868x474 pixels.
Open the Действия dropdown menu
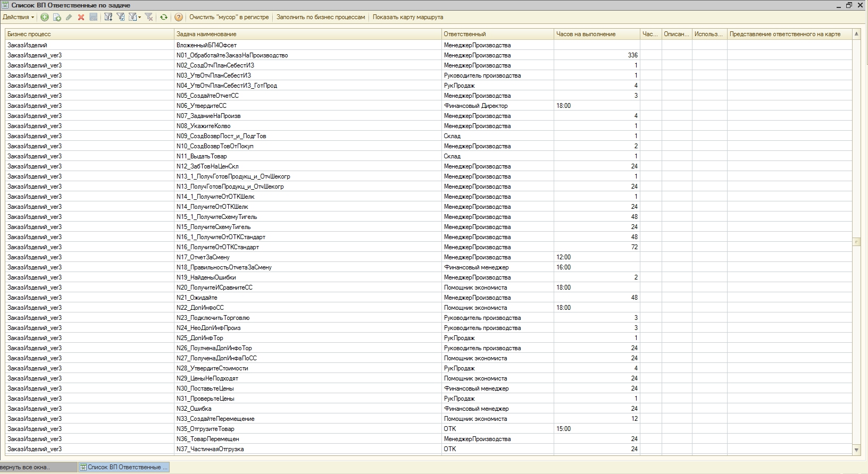(18, 17)
